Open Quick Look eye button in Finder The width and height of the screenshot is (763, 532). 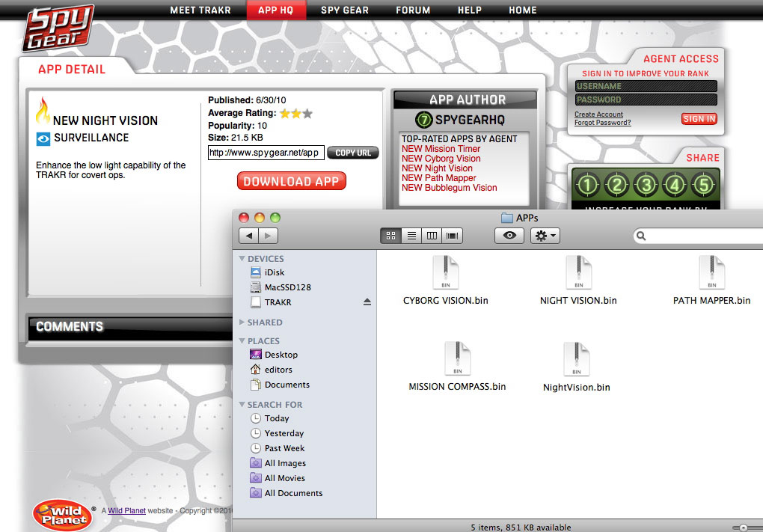click(509, 236)
